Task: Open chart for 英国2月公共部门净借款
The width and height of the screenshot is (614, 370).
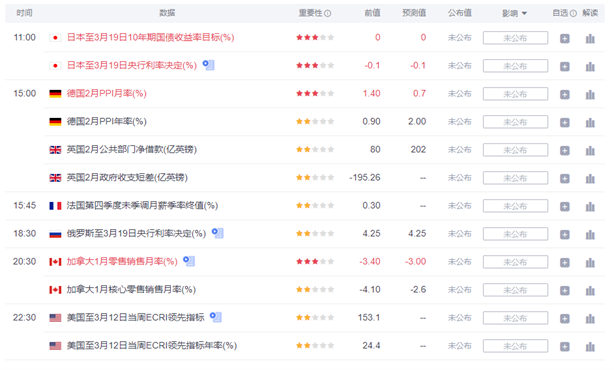Action: (x=590, y=150)
